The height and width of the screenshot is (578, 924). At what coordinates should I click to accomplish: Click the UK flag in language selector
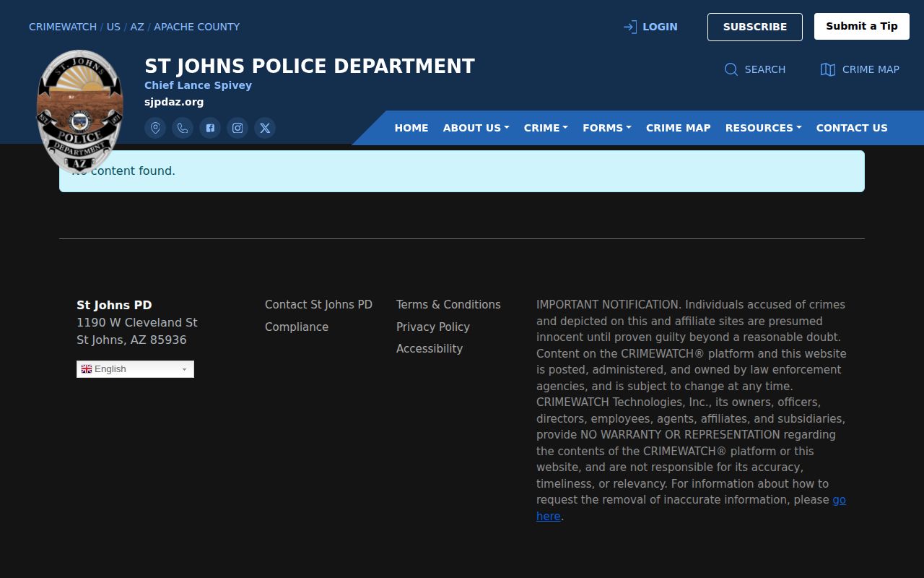tap(87, 369)
